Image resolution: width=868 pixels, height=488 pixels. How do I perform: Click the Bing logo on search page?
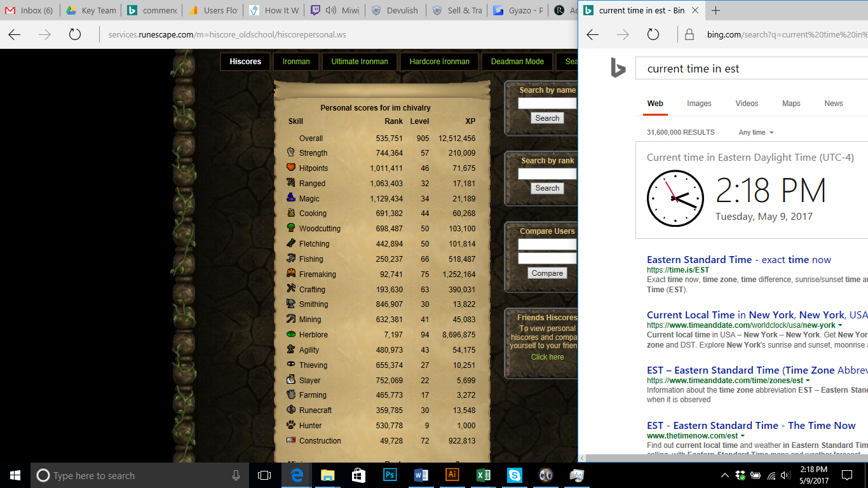(618, 67)
